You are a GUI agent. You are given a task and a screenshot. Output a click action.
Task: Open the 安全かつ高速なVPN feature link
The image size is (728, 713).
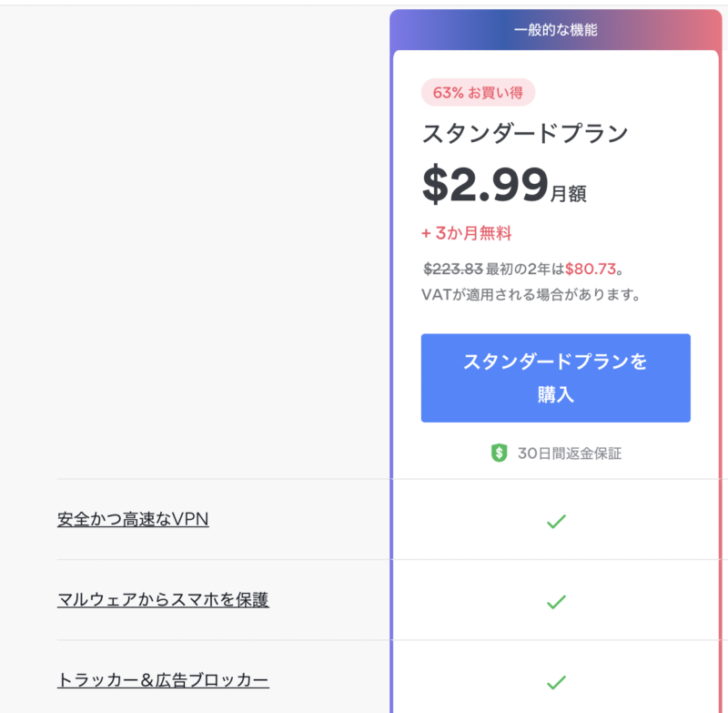[x=133, y=519]
